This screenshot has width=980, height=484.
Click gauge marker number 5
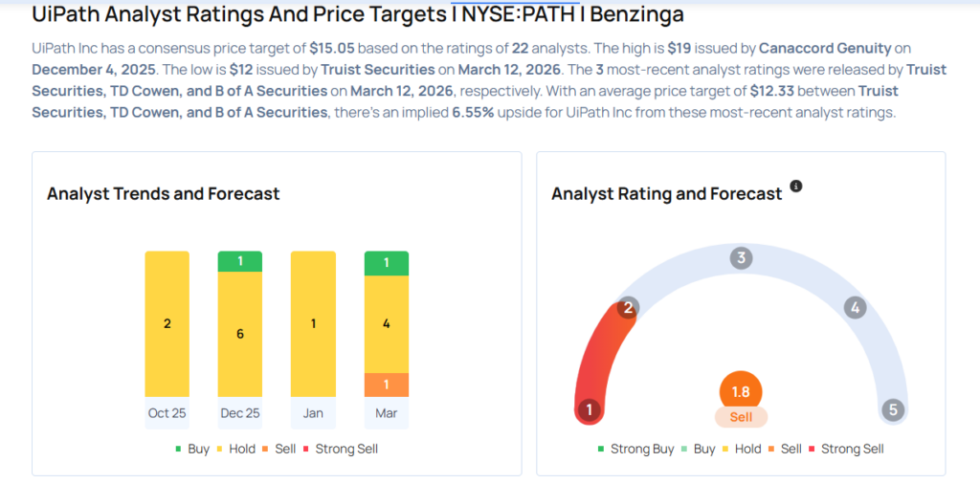(x=894, y=410)
